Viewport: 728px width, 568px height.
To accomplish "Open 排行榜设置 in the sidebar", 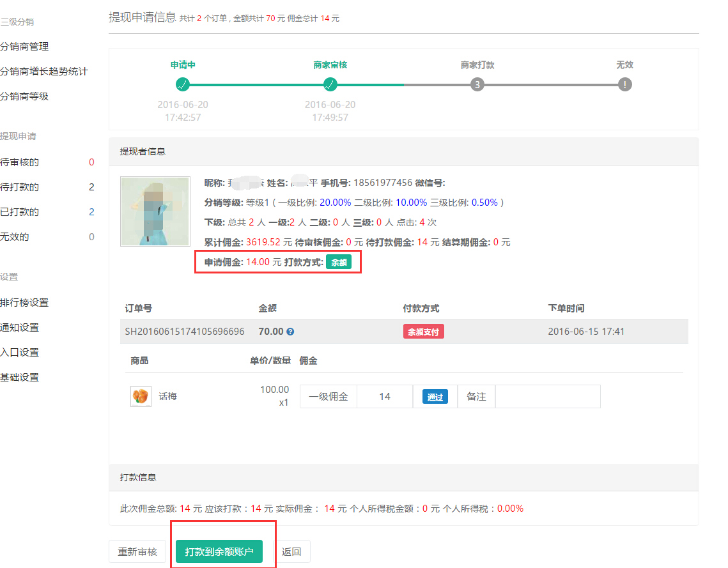I will [x=24, y=303].
